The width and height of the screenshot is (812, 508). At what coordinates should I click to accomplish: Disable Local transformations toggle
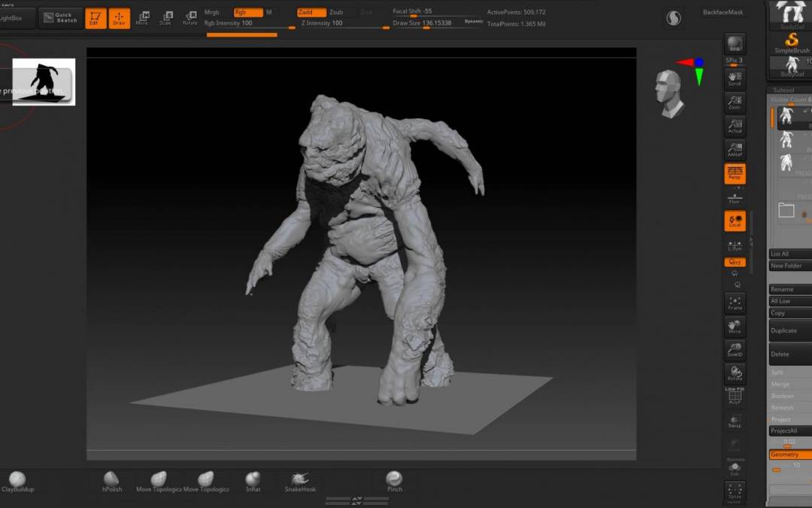(735, 221)
